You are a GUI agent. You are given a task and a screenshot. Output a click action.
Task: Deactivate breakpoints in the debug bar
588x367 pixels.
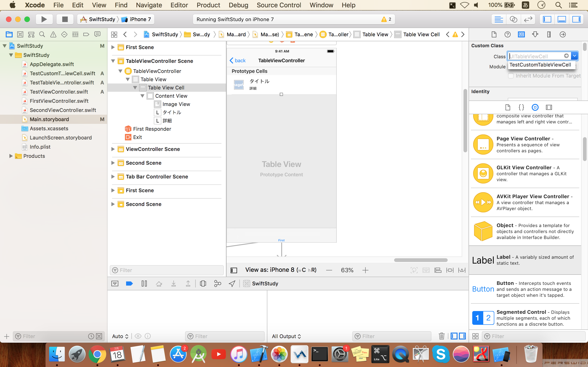pos(129,283)
